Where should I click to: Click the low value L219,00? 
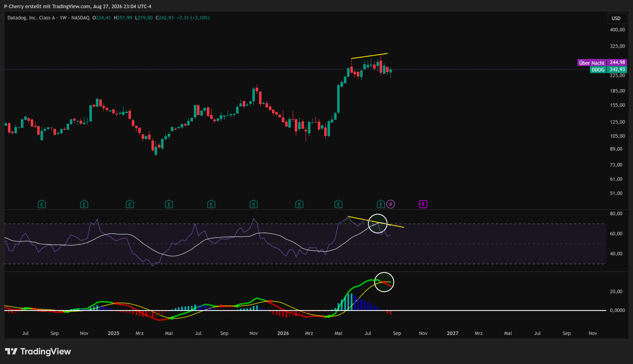coord(144,18)
